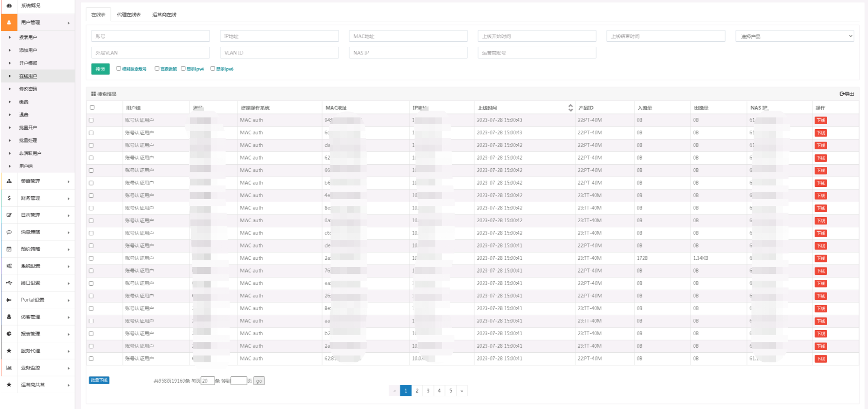Image resolution: width=868 pixels, height=409 pixels.
Task: Click the 策略管理 sitemap icon
Action: [x=9, y=181]
